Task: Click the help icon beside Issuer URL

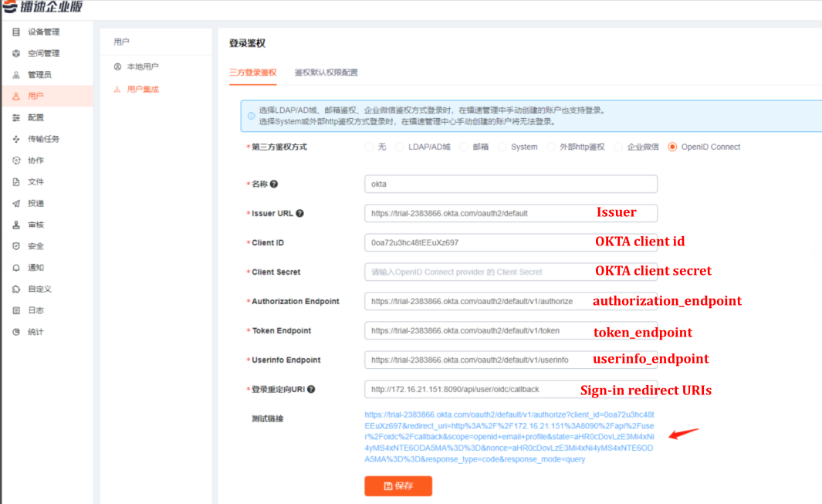Action: (x=299, y=214)
